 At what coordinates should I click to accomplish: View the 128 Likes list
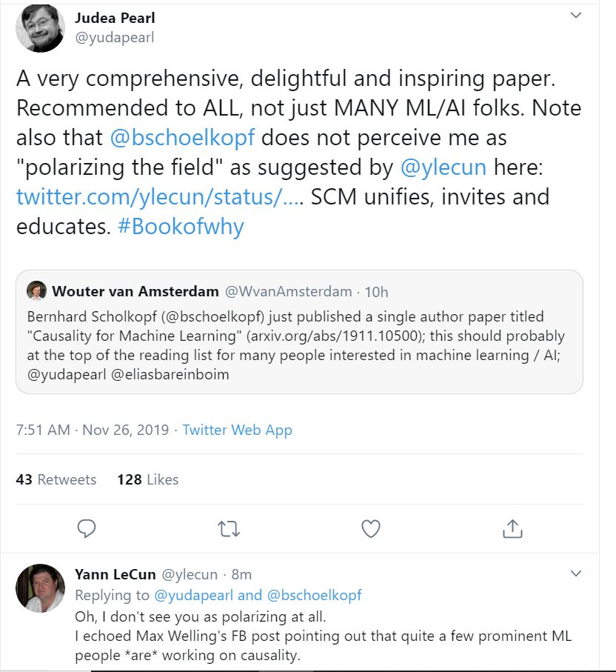point(148,479)
